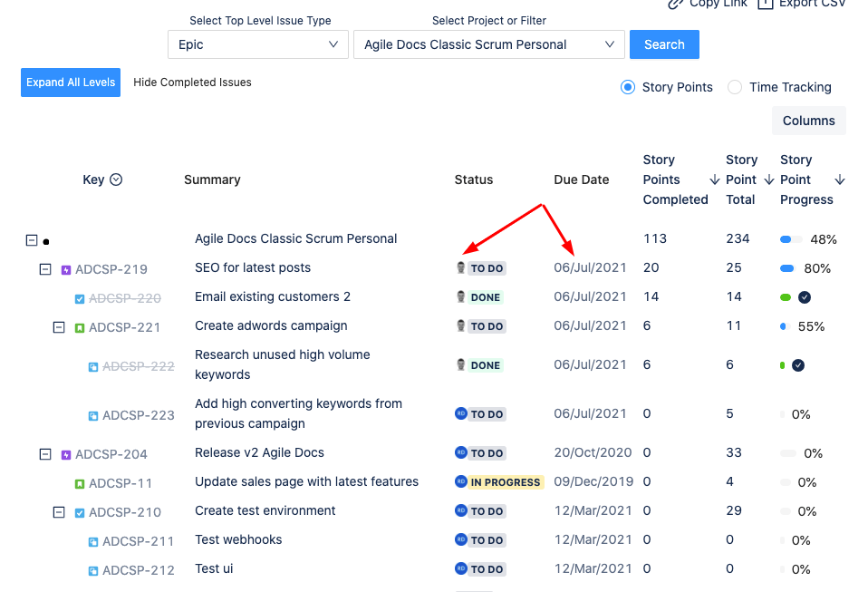
Task: Click Expand All Levels button
Action: click(x=71, y=82)
